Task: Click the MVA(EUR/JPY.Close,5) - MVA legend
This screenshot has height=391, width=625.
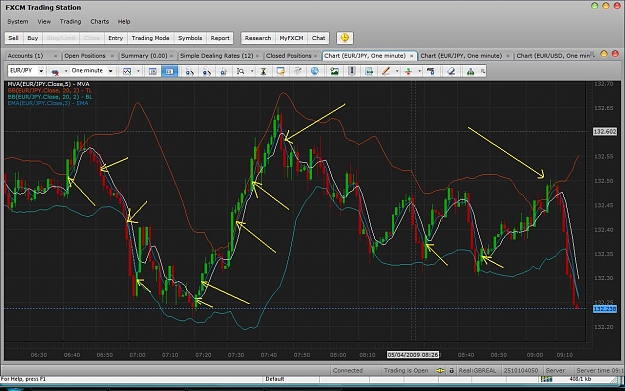Action: click(48, 84)
